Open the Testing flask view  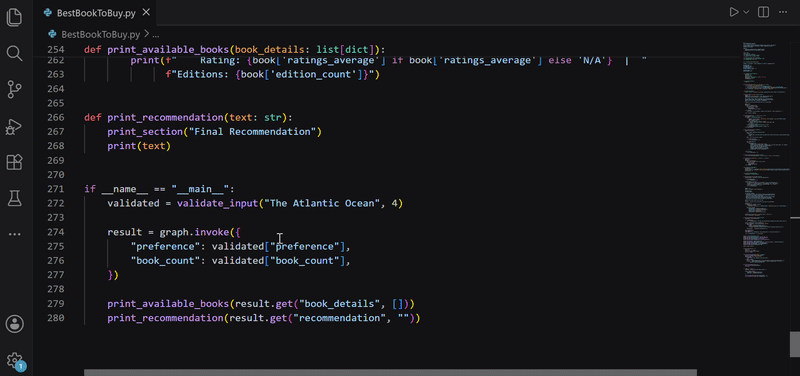click(14, 198)
